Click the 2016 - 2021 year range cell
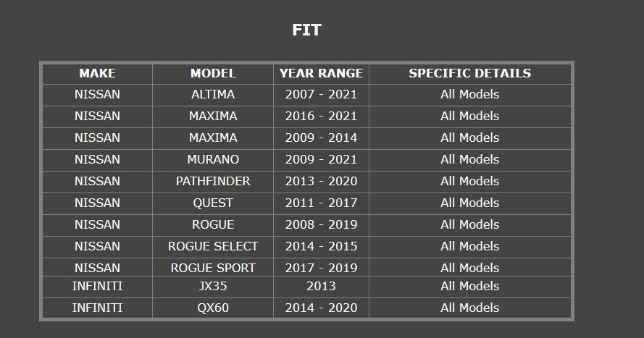Viewport: 644px width, 338px height. (321, 117)
